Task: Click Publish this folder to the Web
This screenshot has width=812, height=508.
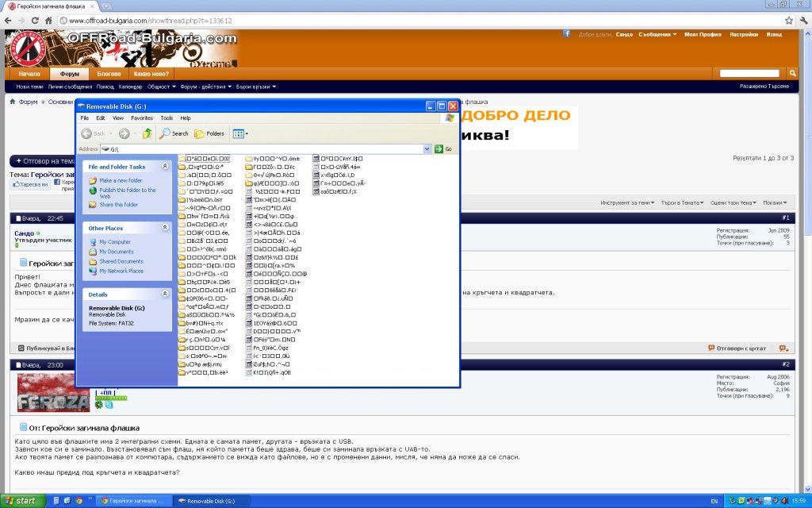Action: (128, 193)
